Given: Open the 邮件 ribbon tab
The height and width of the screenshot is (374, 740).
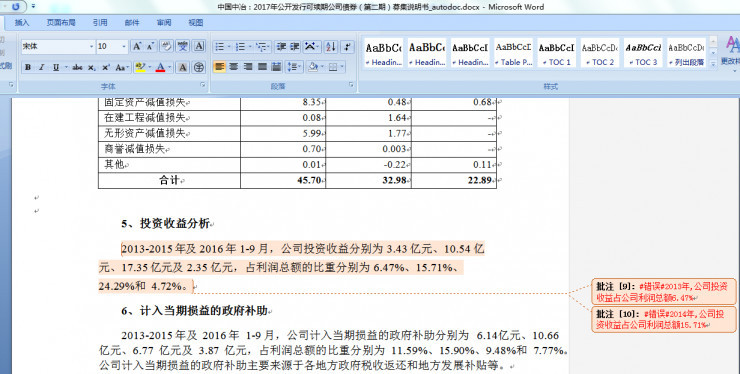Looking at the screenshot, I should coord(132,23).
